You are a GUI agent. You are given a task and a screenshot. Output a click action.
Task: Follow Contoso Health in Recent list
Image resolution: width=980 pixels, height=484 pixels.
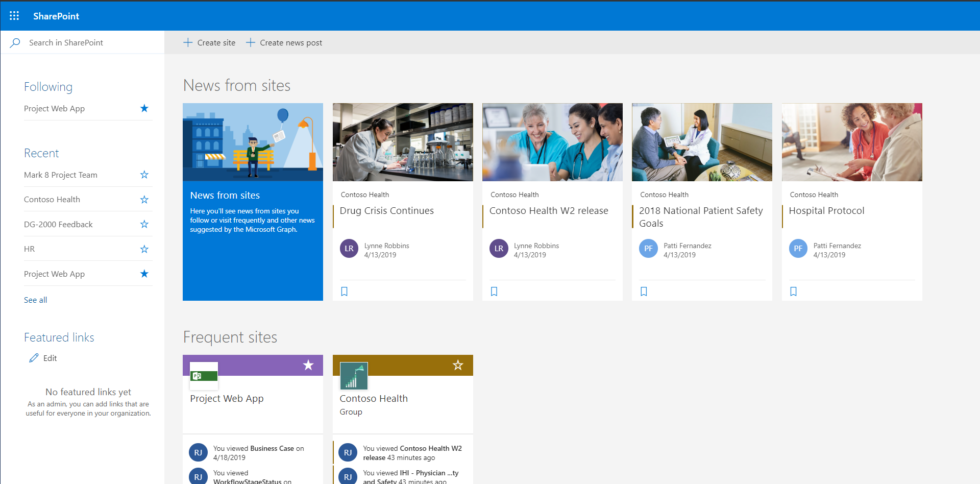coord(144,200)
